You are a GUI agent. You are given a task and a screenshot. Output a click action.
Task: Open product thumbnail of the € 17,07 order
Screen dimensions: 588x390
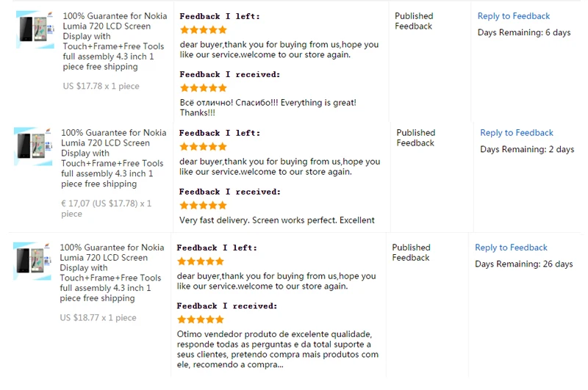(x=33, y=146)
